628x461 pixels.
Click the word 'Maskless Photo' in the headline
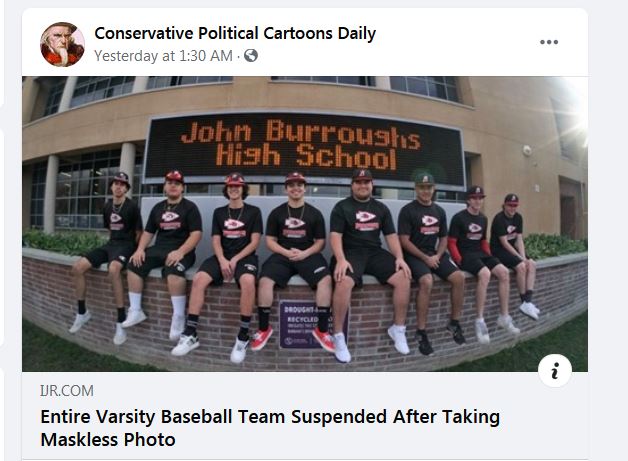(108, 439)
